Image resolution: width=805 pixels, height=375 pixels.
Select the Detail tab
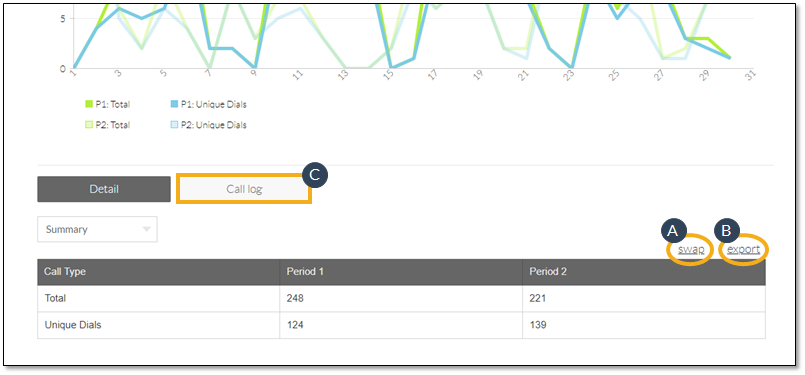point(104,189)
